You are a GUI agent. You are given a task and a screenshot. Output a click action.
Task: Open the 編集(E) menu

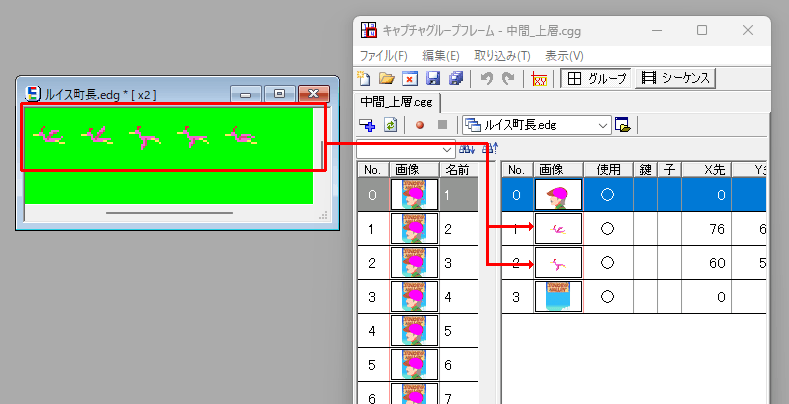(x=441, y=56)
